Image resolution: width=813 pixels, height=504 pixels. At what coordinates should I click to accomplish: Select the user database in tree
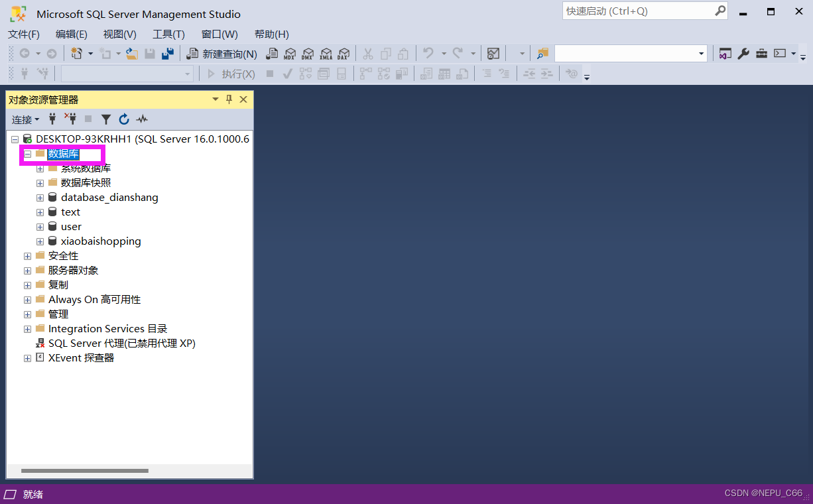pyautogui.click(x=71, y=227)
